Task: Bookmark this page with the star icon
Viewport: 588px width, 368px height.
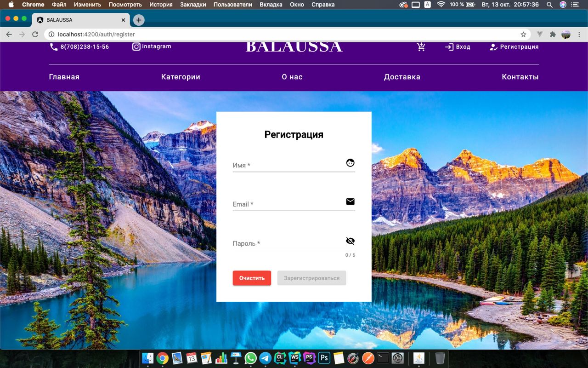Action: 523,34
